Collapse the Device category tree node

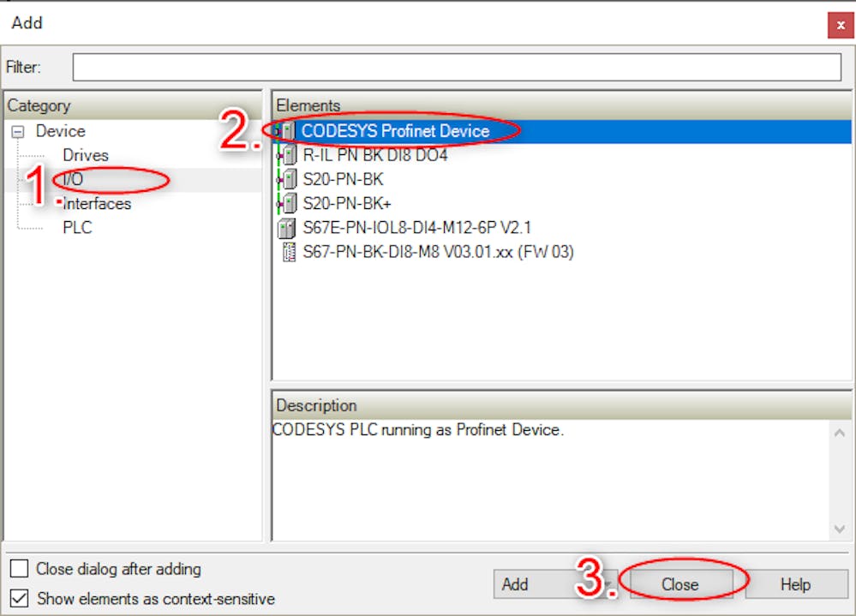pos(18,131)
